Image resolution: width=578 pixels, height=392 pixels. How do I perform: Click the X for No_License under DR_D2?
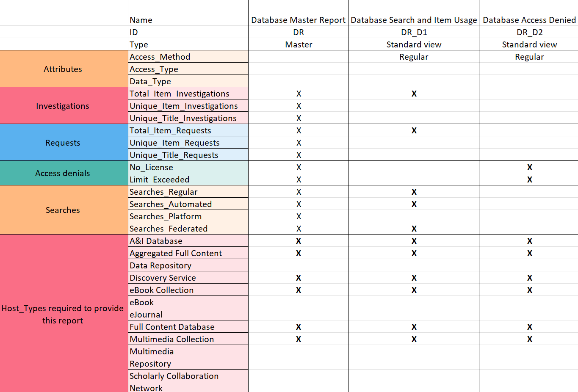click(x=529, y=167)
